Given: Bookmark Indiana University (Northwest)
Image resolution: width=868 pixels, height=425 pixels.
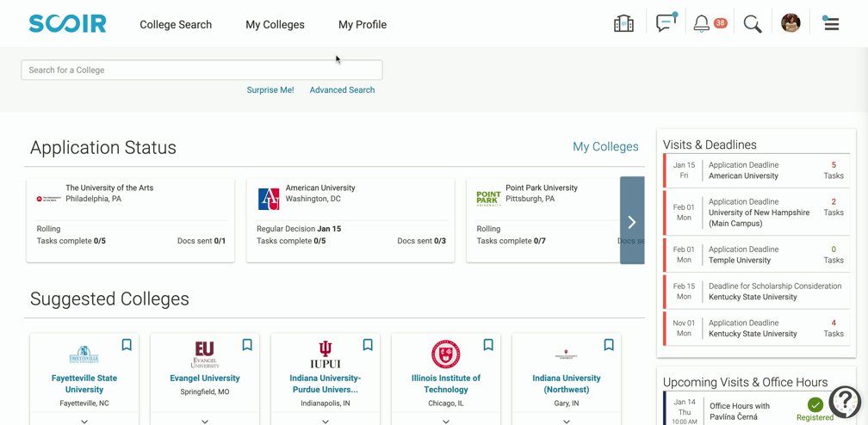Looking at the screenshot, I should [x=609, y=345].
